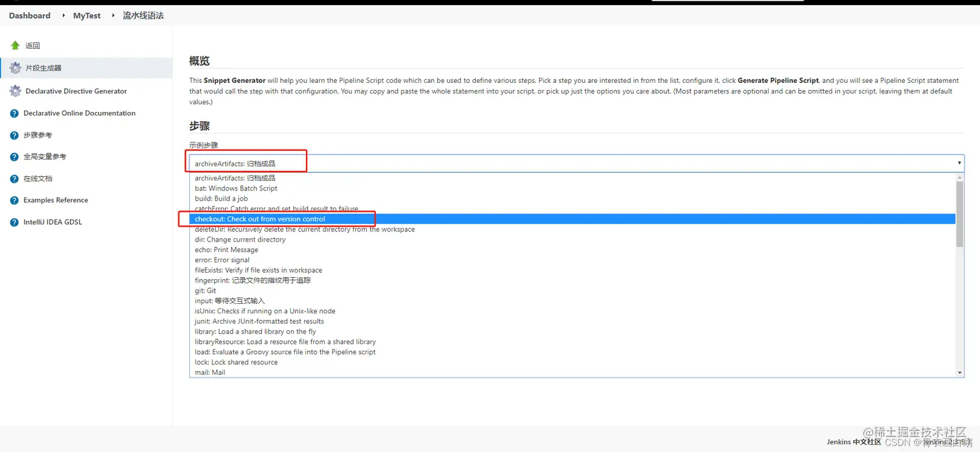Open the Jenkins 中文社区 footer link
This screenshot has width=980, height=452.
tap(854, 442)
